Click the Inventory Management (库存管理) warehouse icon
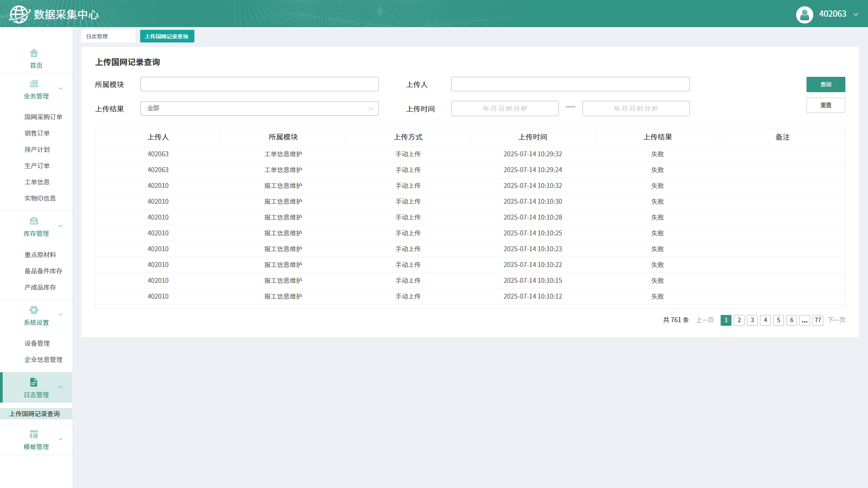Image resolution: width=868 pixels, height=488 pixels. tap(34, 221)
